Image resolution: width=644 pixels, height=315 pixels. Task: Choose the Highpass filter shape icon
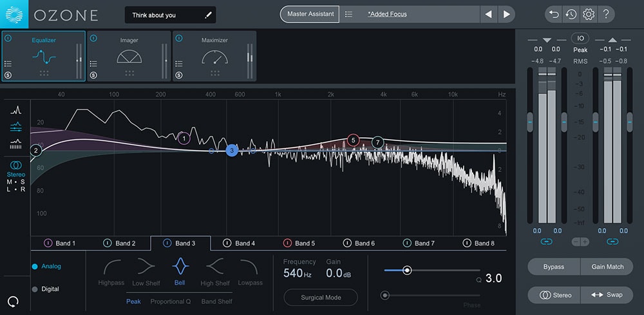point(111,267)
